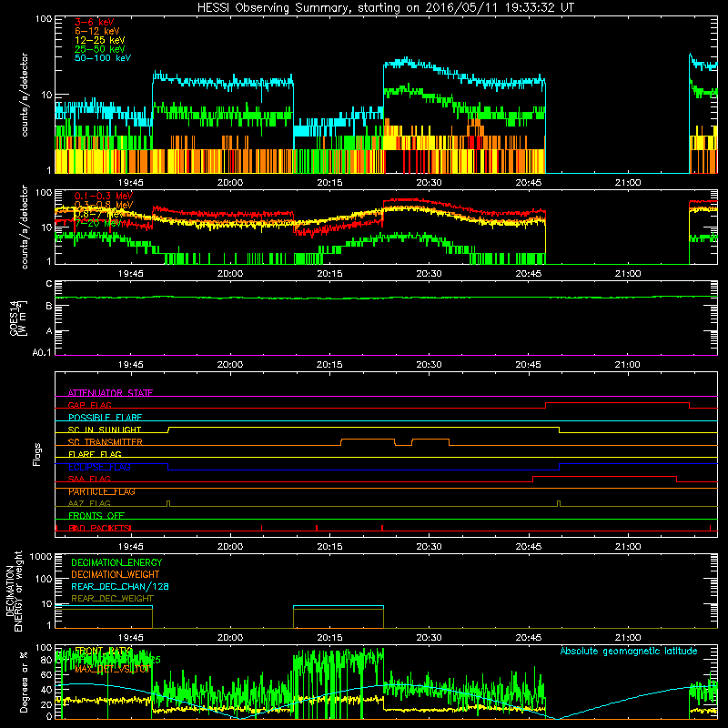Select the DECIMATION ENERGY or weight axis title
Screen dimensions: 728x728
point(14,591)
